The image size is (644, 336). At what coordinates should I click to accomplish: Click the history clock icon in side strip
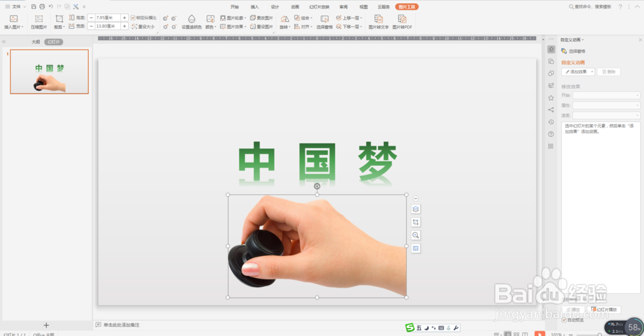[551, 122]
